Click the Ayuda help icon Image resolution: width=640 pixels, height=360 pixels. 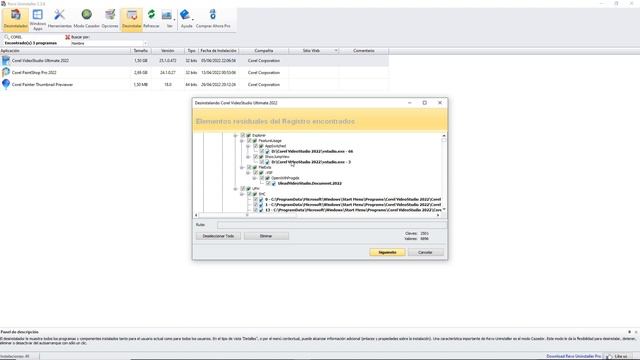tap(184, 15)
